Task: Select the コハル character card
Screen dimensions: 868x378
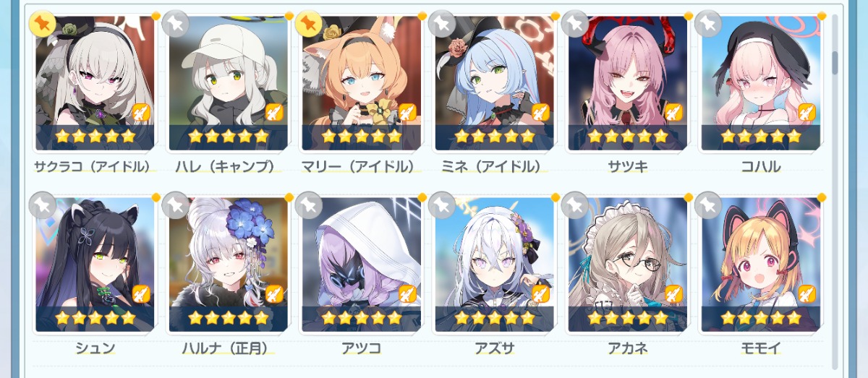Action: 761,83
